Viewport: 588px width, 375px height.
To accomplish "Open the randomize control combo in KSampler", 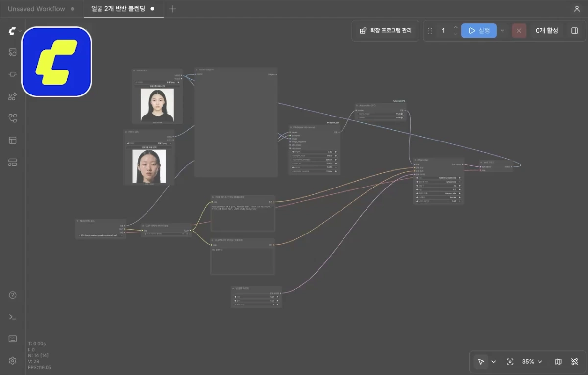I will (439, 182).
